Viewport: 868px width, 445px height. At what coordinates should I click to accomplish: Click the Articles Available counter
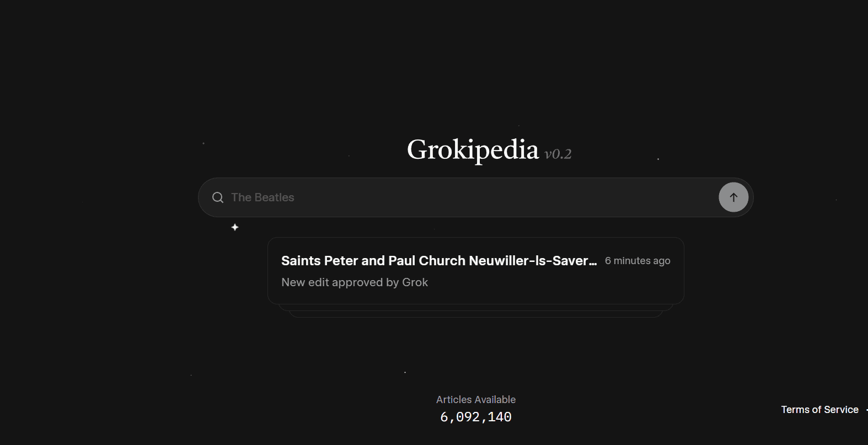click(475, 399)
